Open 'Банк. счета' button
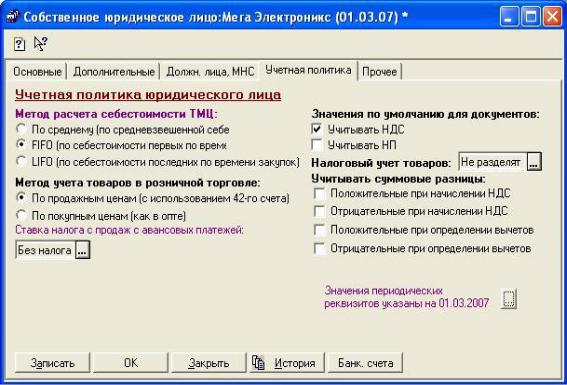 coord(365,363)
